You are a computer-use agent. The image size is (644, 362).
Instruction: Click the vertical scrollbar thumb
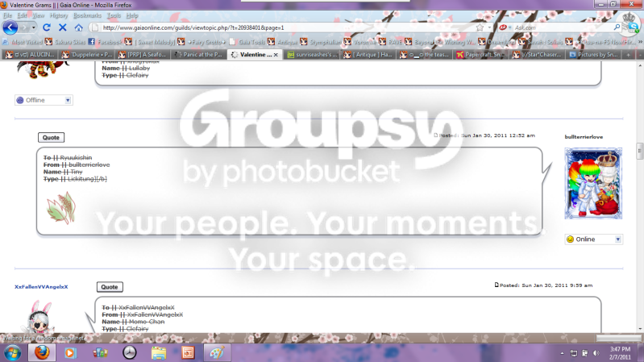[640, 151]
